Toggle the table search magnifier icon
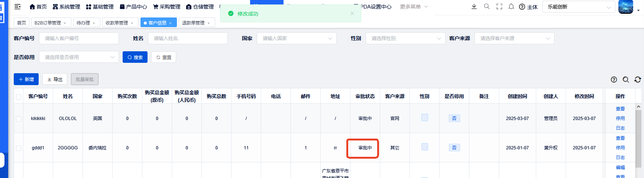The width and height of the screenshot is (644, 178). point(625,80)
